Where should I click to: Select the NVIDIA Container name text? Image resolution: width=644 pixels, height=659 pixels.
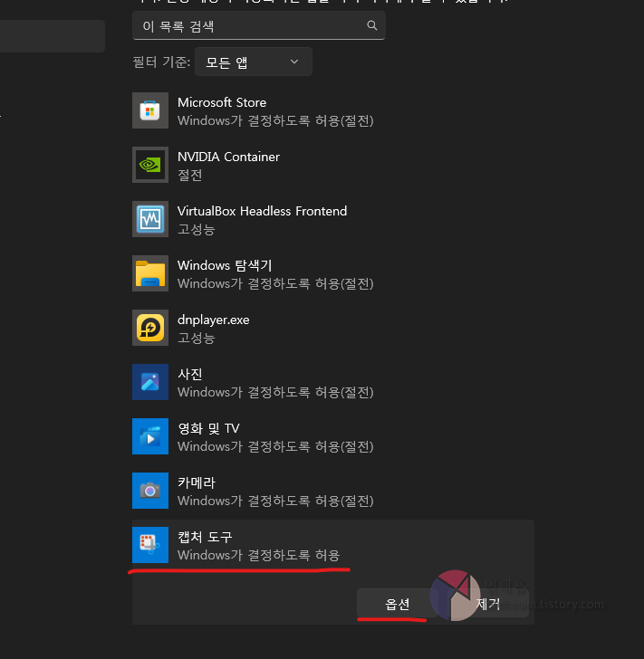(228, 157)
